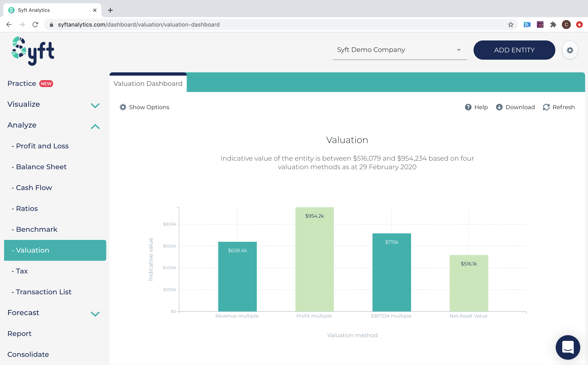
Task: Refresh the valuation data using the refresh icon
Action: tap(547, 107)
